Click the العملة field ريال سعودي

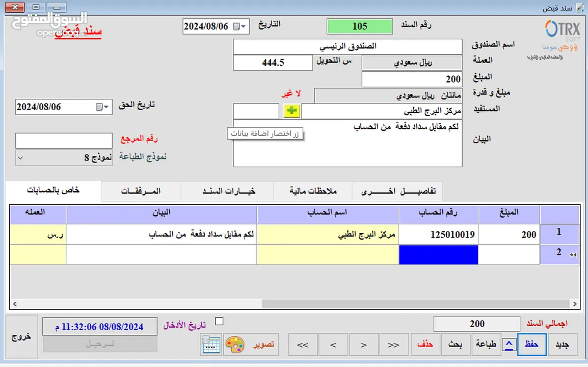pos(412,63)
